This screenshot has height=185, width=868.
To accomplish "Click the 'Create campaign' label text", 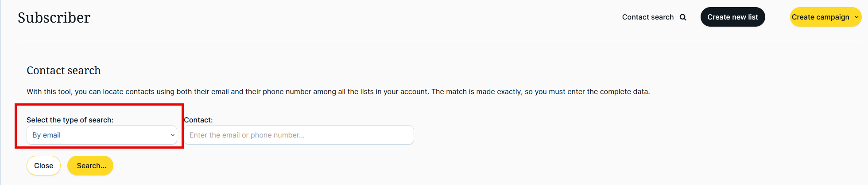I will (x=820, y=17).
